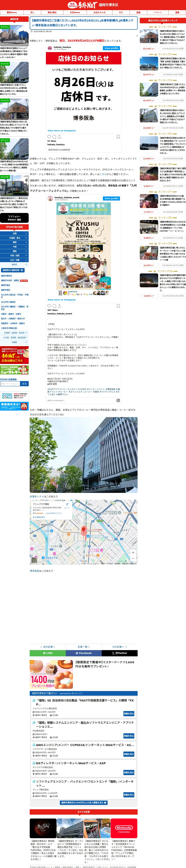This screenshot has width=186, height=868.
Task: Zoom out on the Google map
Action: coord(133,558)
